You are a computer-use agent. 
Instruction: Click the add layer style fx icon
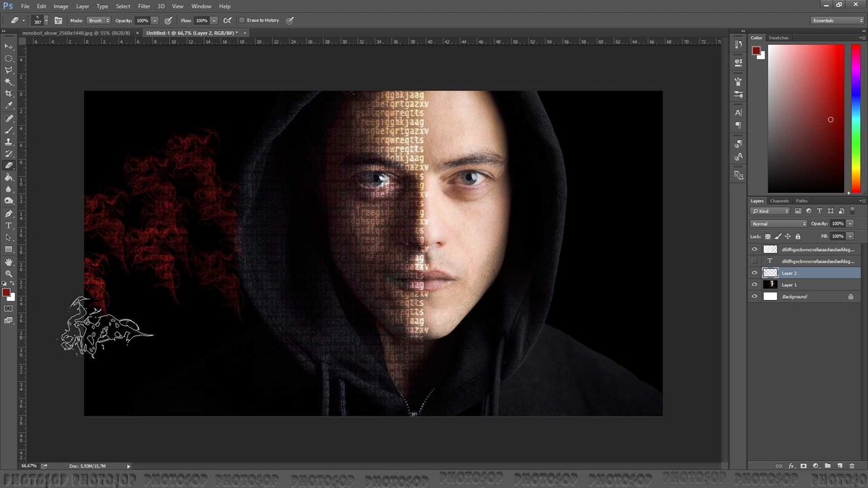[x=791, y=466]
